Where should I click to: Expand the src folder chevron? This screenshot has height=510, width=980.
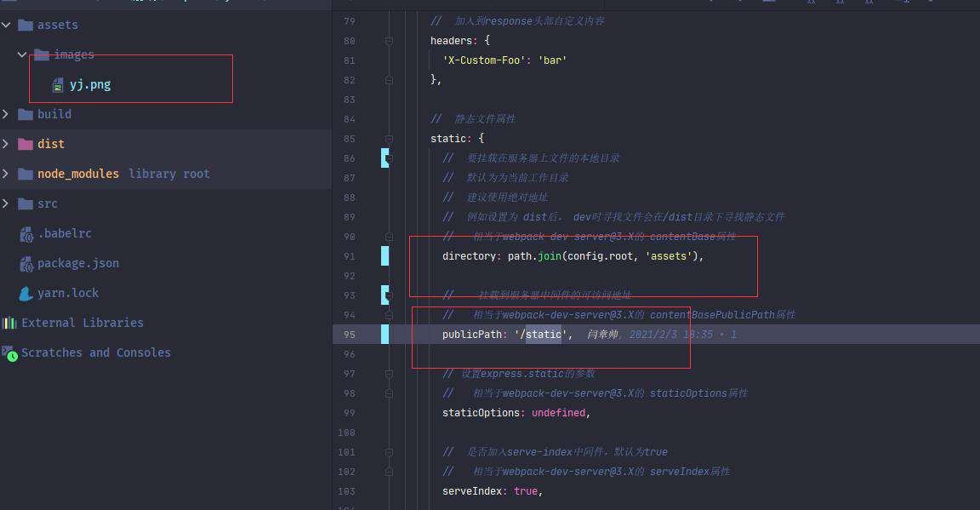coord(6,203)
